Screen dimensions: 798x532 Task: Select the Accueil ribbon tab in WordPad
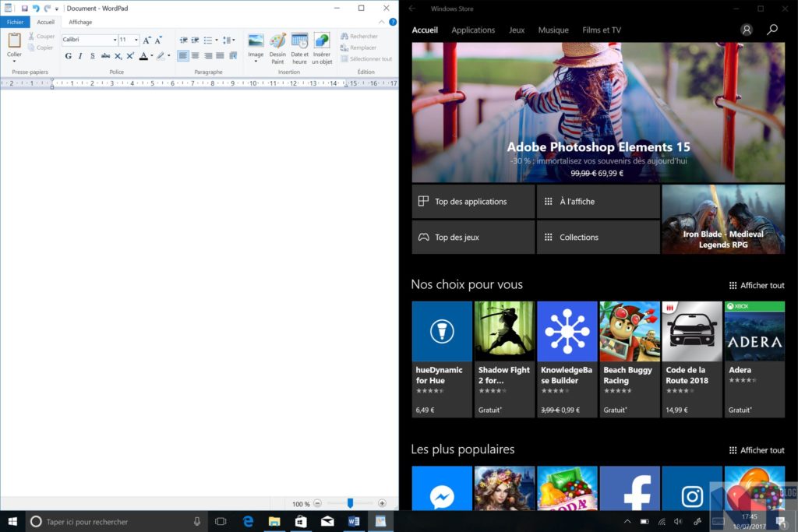(45, 22)
